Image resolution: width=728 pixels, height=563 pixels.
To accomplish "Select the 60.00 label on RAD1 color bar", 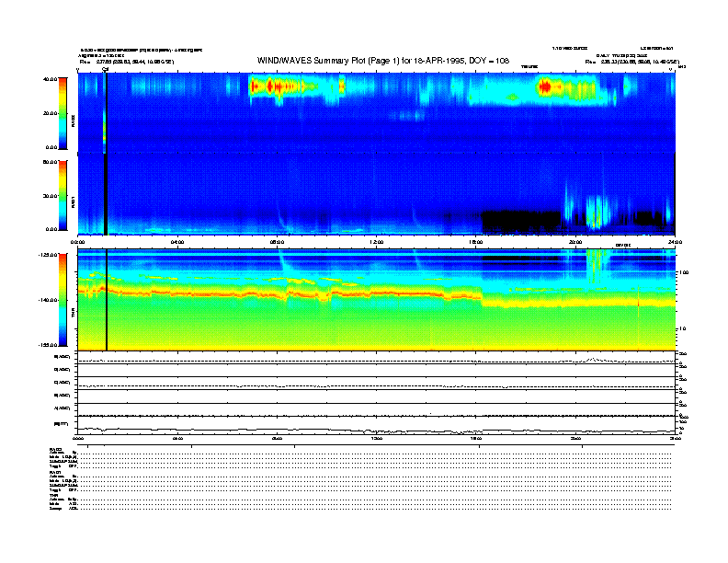I will coord(50,162).
